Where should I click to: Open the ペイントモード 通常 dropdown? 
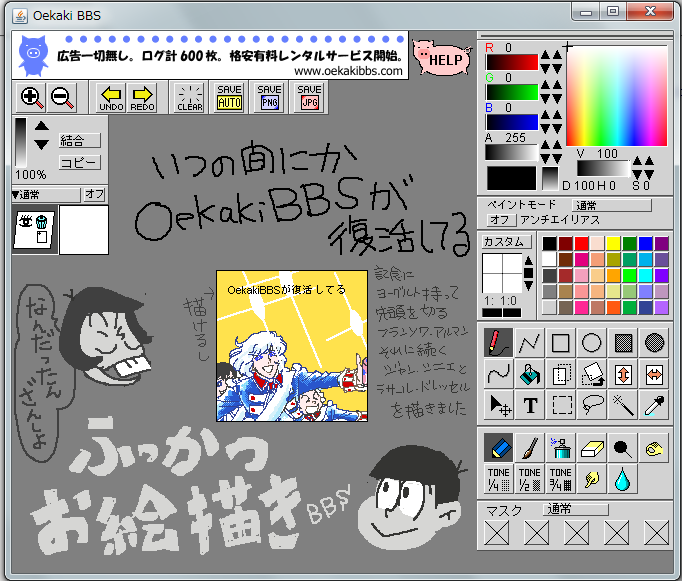(612, 205)
